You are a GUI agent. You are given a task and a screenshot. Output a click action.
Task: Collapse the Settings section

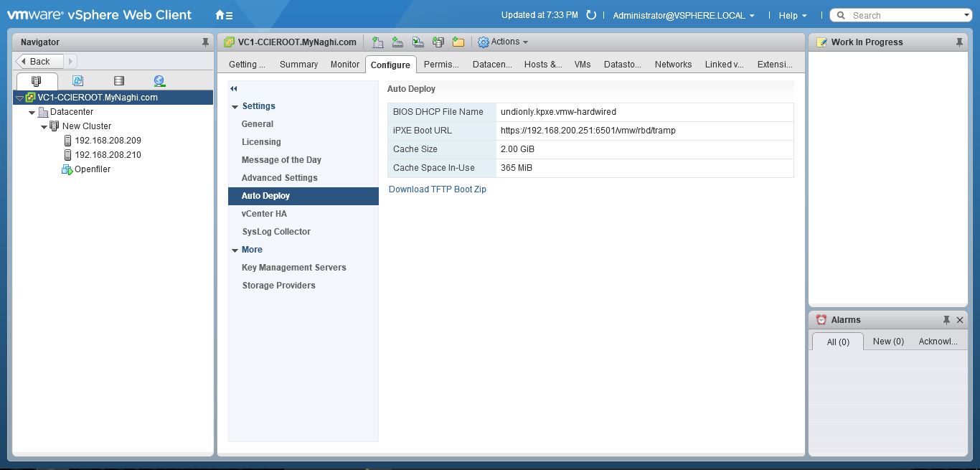pos(235,107)
